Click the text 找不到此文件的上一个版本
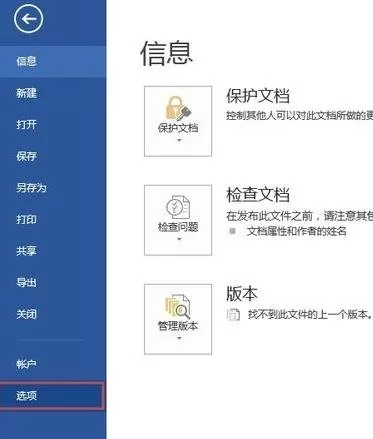 (x=309, y=314)
